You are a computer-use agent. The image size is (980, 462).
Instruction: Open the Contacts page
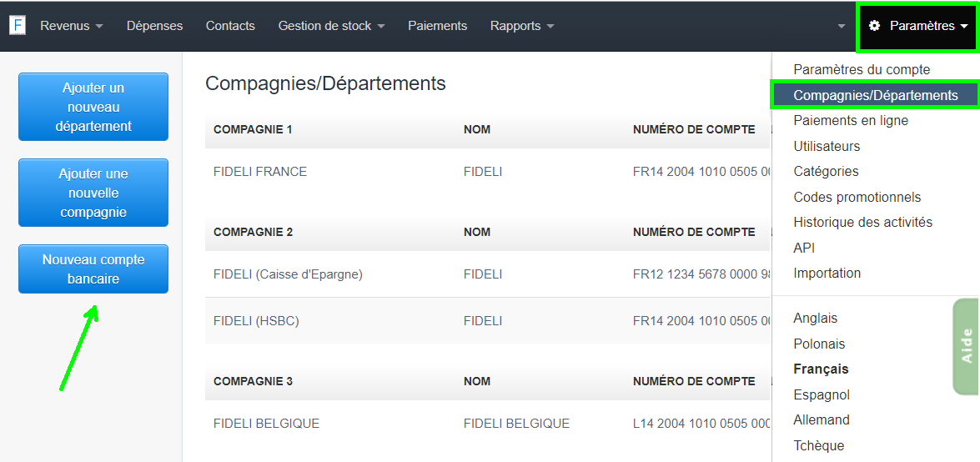click(x=230, y=26)
